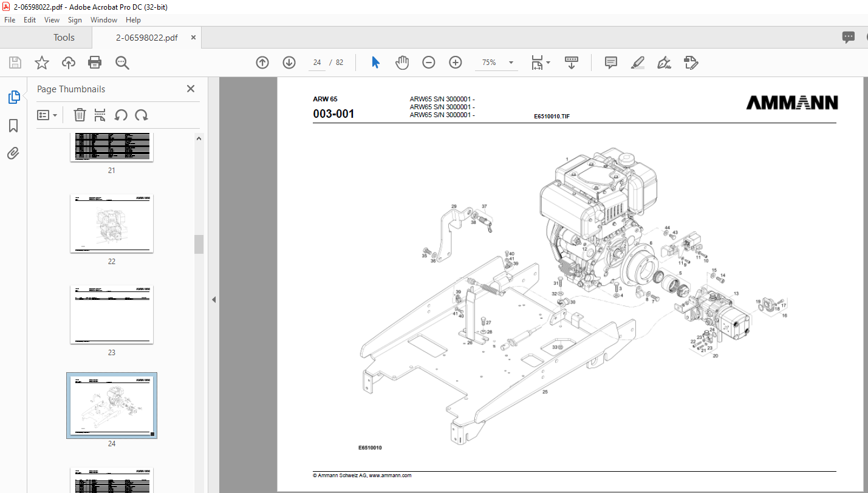Viewport: 868px width, 493px height.
Task: Select the page 24 thumbnail
Action: click(112, 406)
